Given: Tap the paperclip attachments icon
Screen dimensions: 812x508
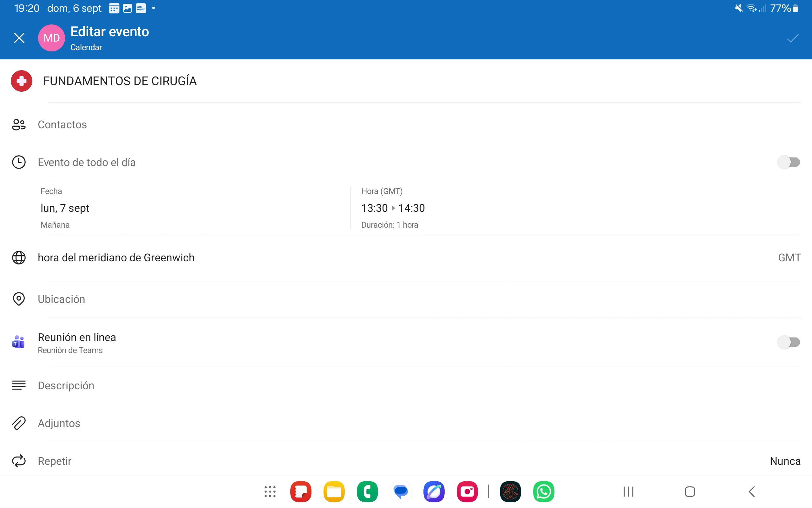Looking at the screenshot, I should [x=19, y=423].
